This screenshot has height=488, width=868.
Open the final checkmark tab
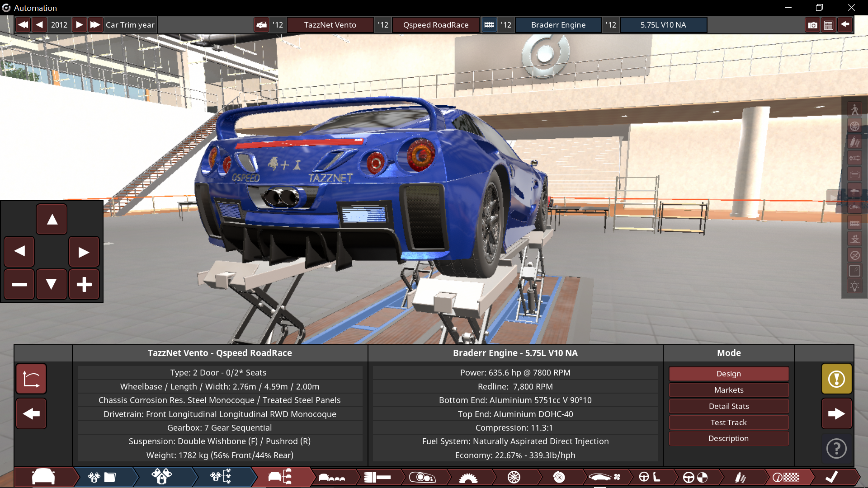831,477
